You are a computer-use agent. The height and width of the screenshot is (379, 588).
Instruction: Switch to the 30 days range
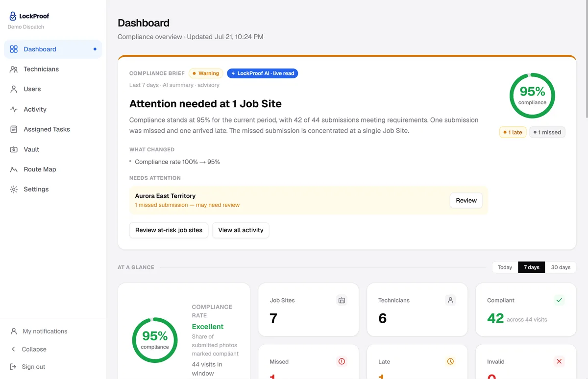[x=561, y=267]
